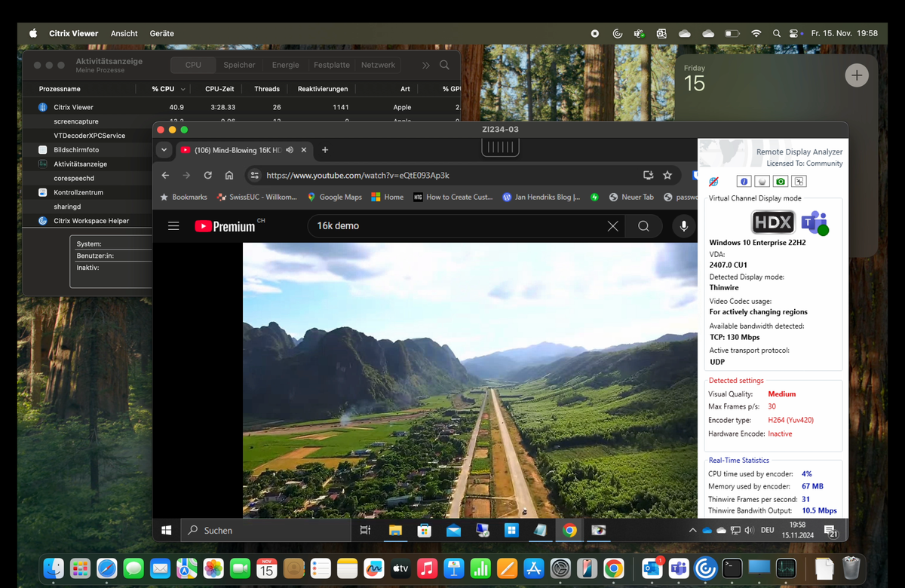Open File Explorer from the Windows taskbar
905x588 pixels.
pyautogui.click(x=395, y=531)
